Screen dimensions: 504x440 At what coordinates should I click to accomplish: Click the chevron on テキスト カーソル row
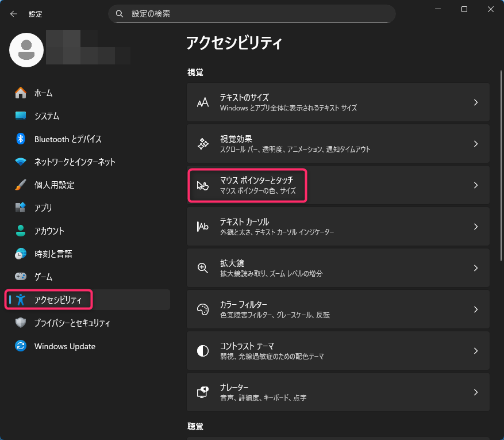(x=475, y=227)
